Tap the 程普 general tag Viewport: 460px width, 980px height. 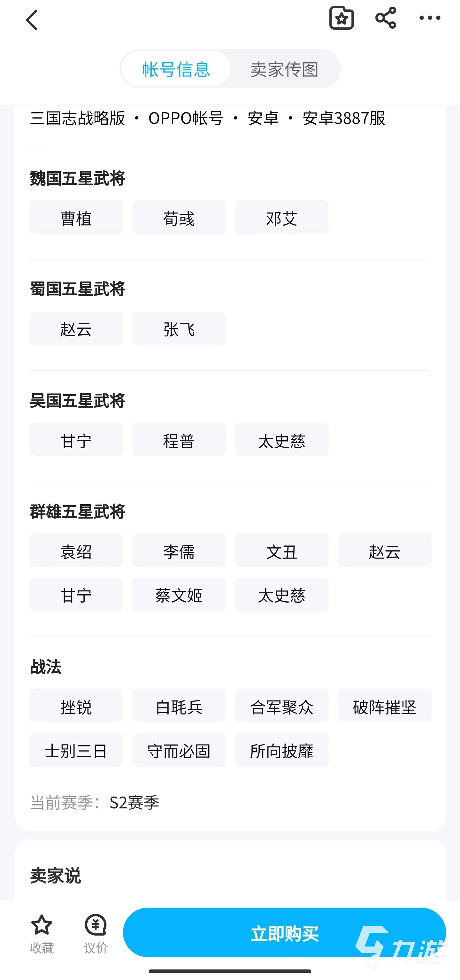[179, 440]
